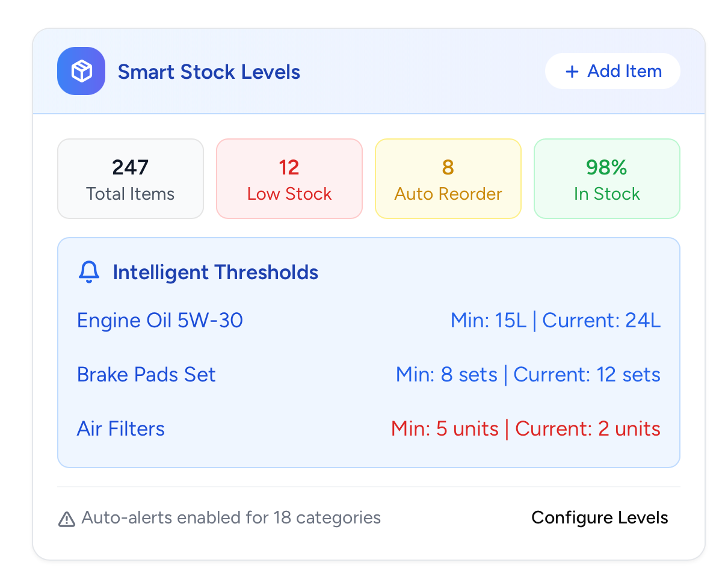The height and width of the screenshot is (580, 728).
Task: Click the Smart Stock Levels title
Action: pos(209,72)
